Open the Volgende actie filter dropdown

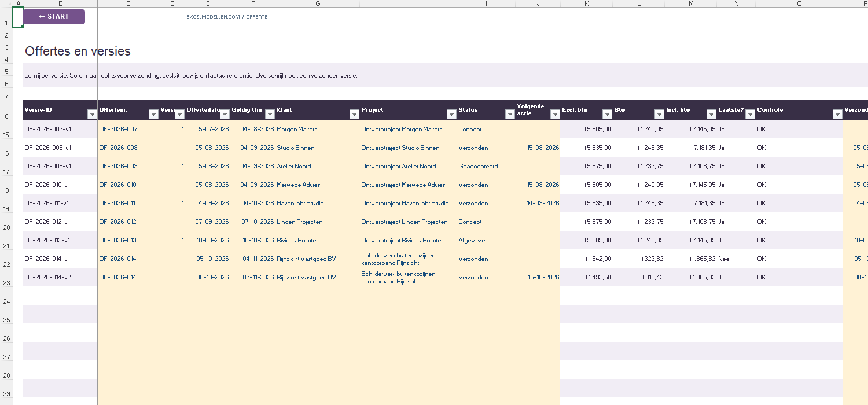(555, 115)
